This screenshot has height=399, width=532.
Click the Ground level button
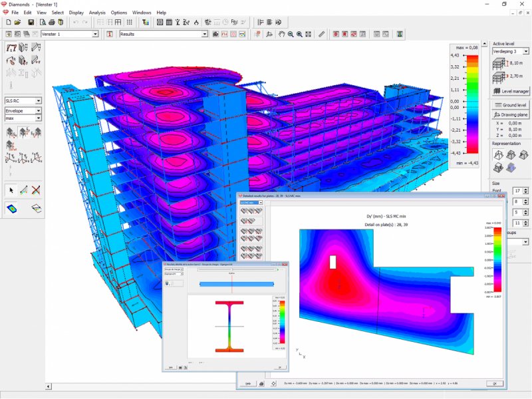(x=511, y=105)
